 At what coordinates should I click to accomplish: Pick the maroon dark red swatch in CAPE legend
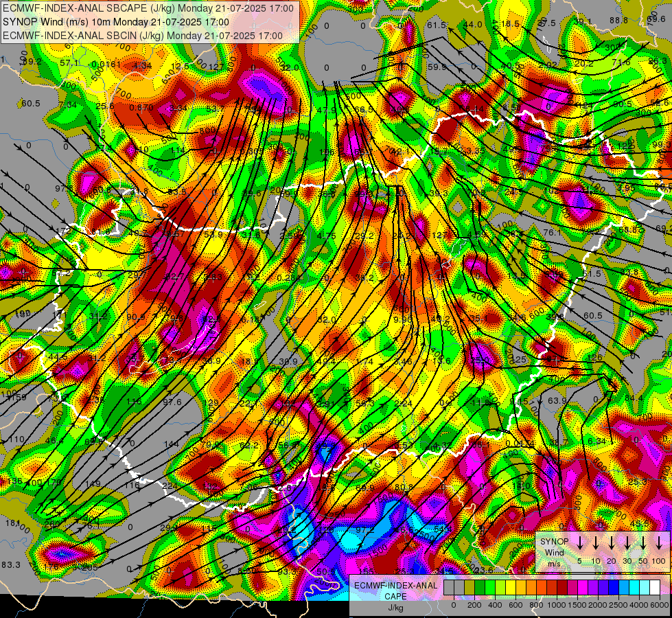562,587
